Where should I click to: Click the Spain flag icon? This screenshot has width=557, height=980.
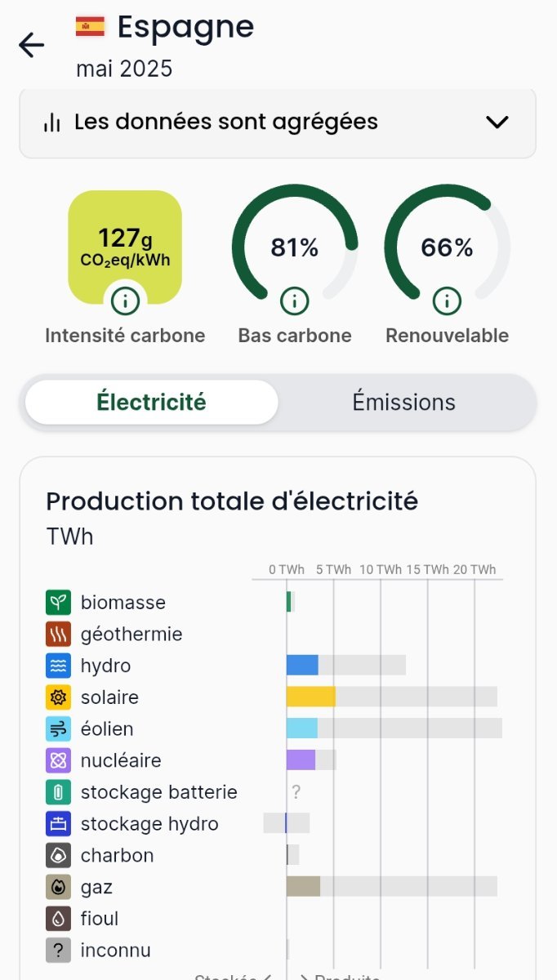(90, 27)
